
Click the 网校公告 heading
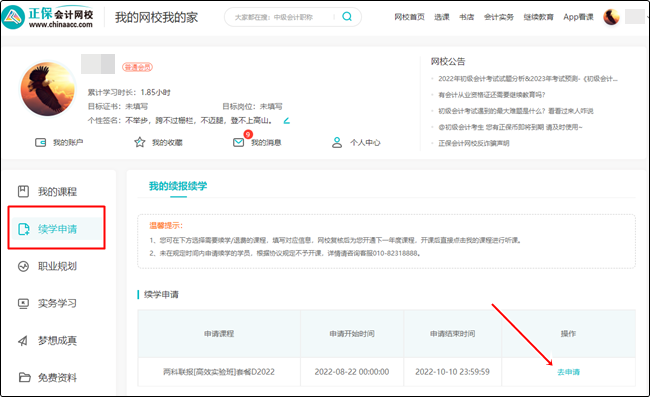[x=448, y=62]
